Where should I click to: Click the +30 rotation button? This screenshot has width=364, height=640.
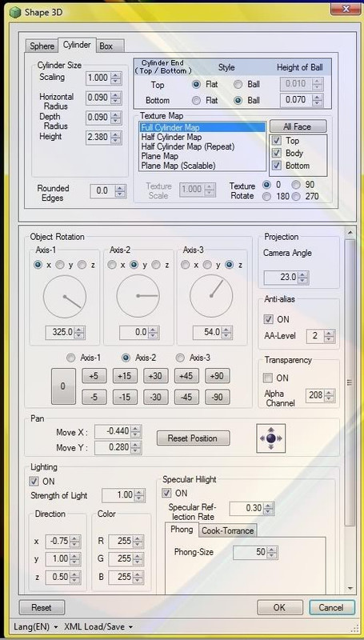coord(155,376)
